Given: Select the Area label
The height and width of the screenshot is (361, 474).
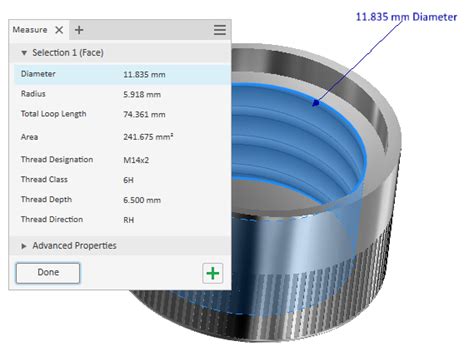Looking at the screenshot, I should pos(29,137).
